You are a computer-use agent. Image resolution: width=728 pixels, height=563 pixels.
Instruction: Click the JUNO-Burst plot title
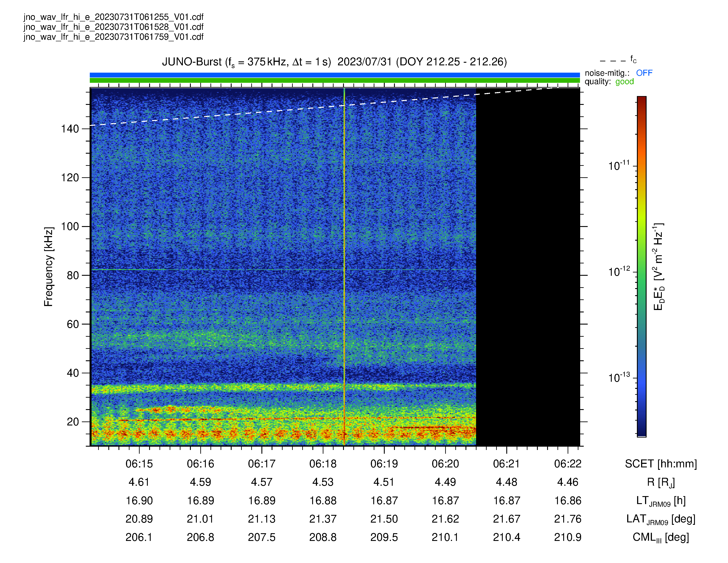334,62
